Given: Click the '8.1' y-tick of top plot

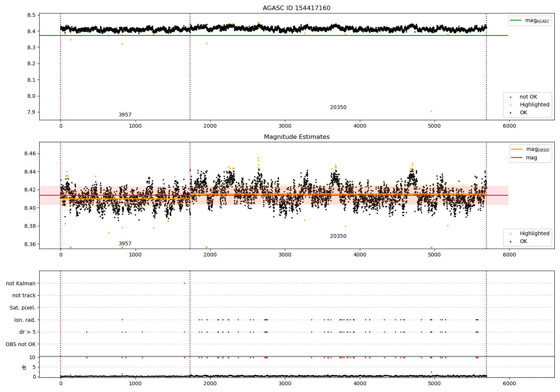Looking at the screenshot, I should [31, 80].
